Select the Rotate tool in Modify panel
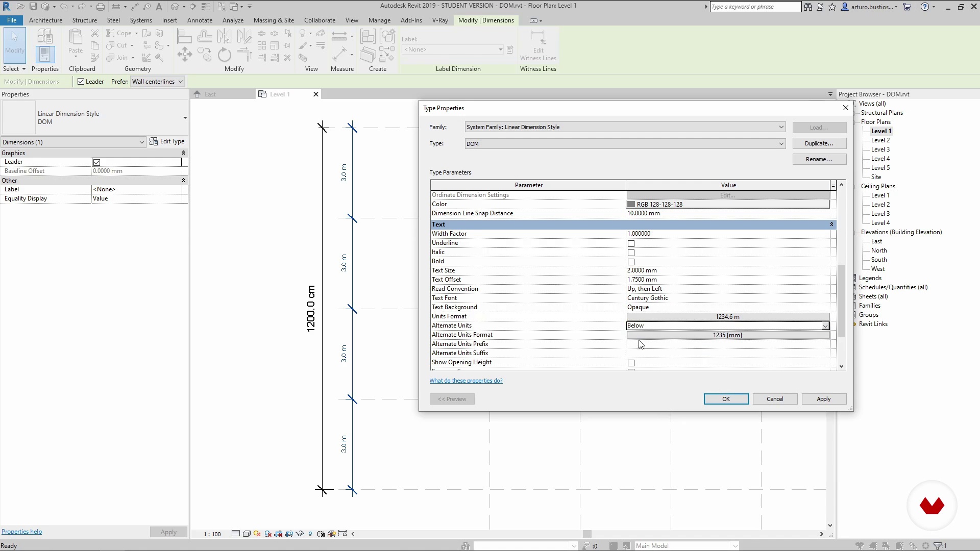This screenshot has height=551, width=980. [224, 55]
